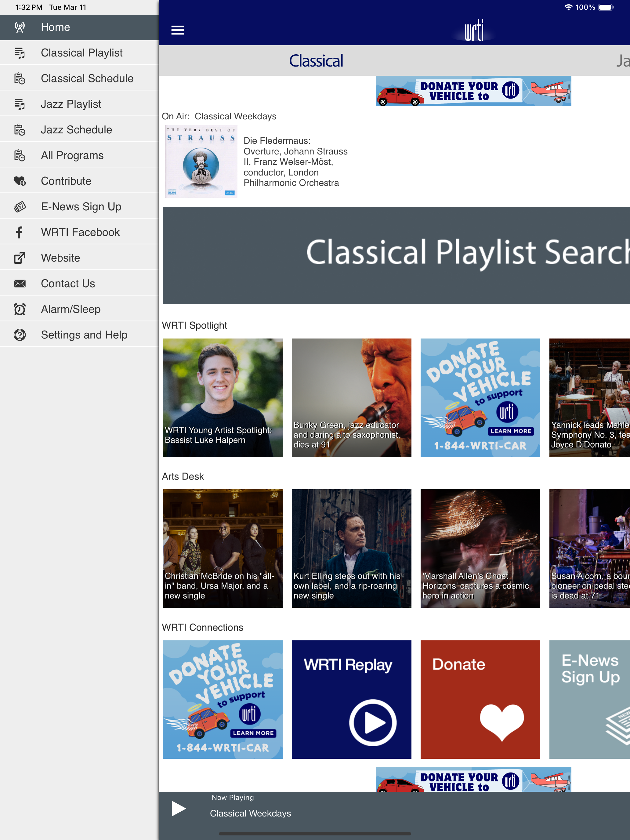Viewport: 630px width, 840px height.
Task: Tap the Die Fledermaus track description
Action: [295, 162]
